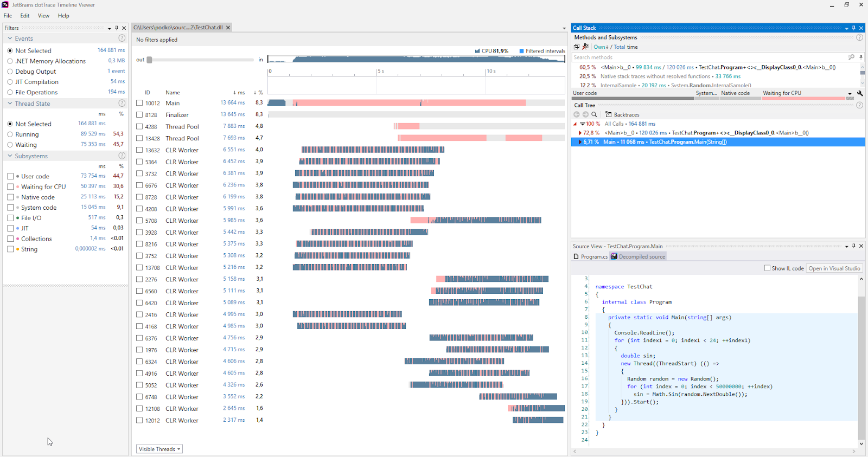Click the JetBrains dotTrace app icon
This screenshot has height=457, width=868.
[5, 5]
